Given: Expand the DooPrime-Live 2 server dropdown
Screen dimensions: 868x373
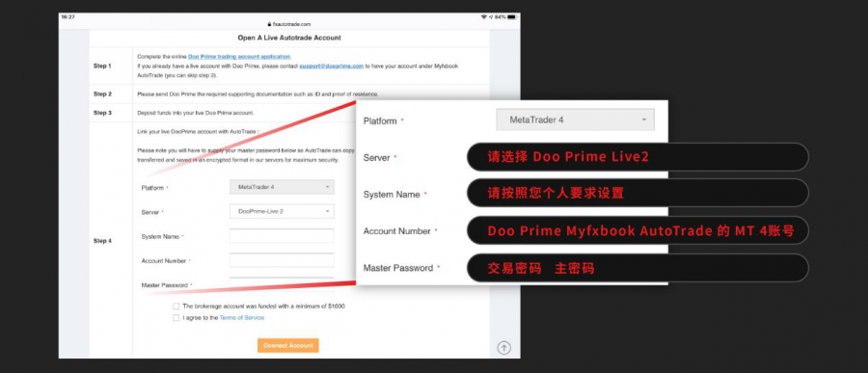Looking at the screenshot, I should [x=282, y=211].
